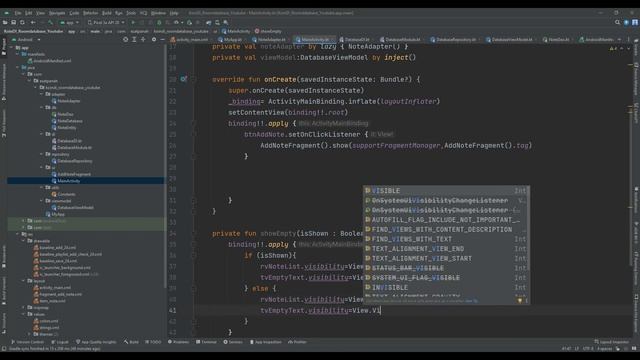Open TODO tool window

tap(153, 342)
